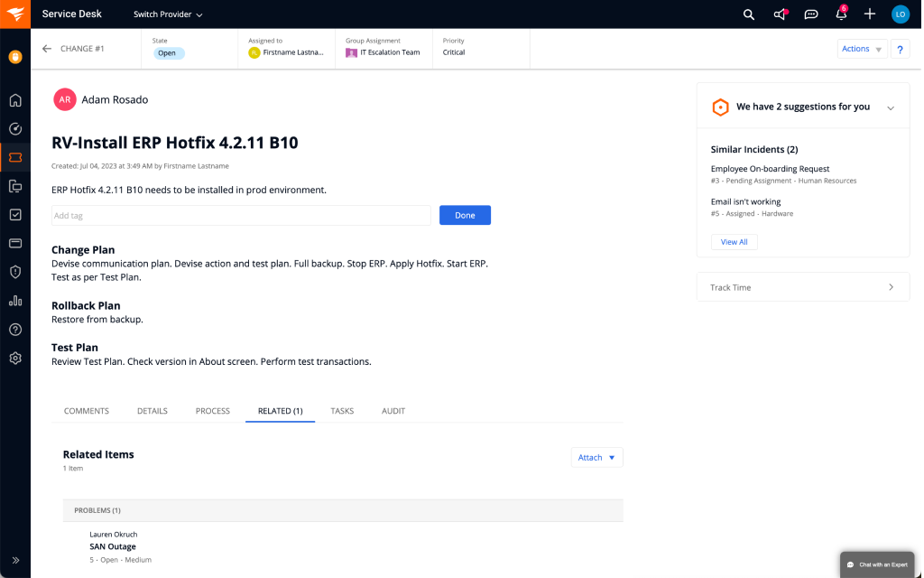This screenshot has height=578, width=924.
Task: Click the AR avatar of Adam Rosado
Action: [x=65, y=99]
